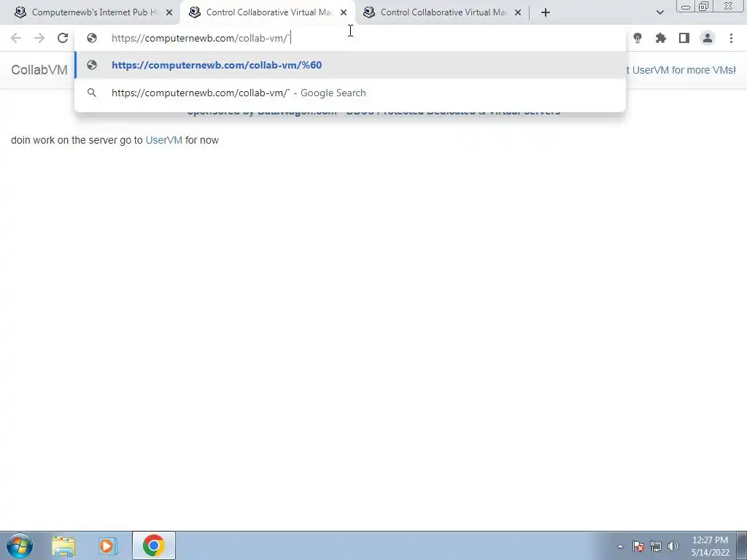Click the lightbulb extension icon
Image resolution: width=747 pixels, height=560 pixels.
click(x=638, y=38)
